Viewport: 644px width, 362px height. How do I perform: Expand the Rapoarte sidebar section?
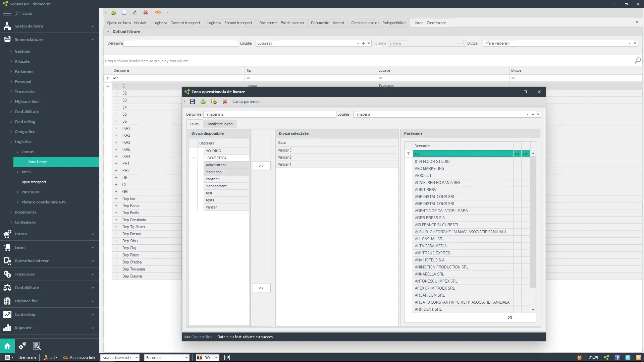[x=93, y=328]
